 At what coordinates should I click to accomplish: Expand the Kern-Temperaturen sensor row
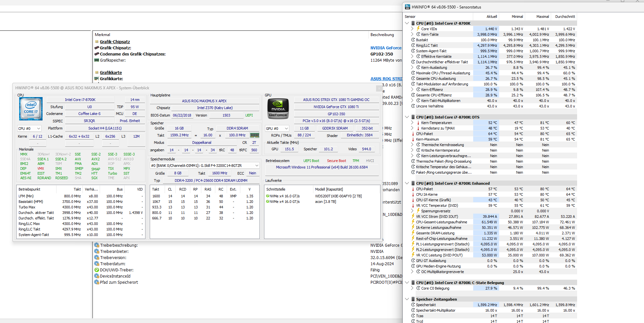(412, 123)
